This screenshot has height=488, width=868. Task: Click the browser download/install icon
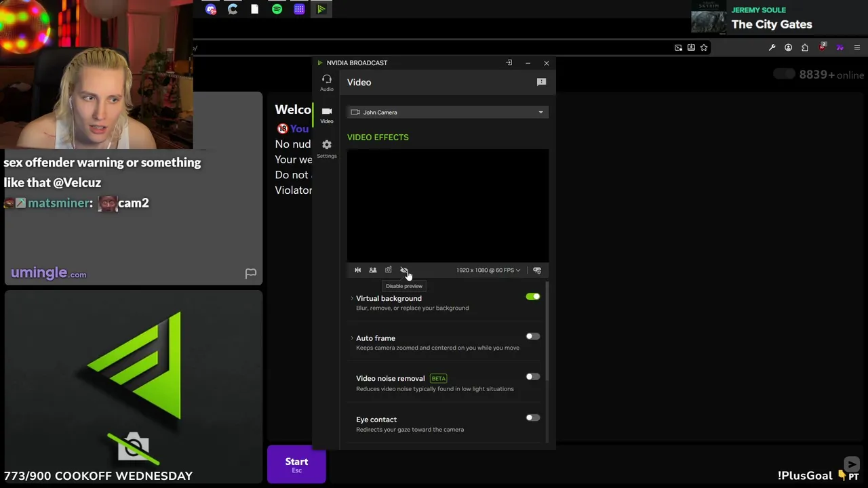pyautogui.click(x=691, y=47)
